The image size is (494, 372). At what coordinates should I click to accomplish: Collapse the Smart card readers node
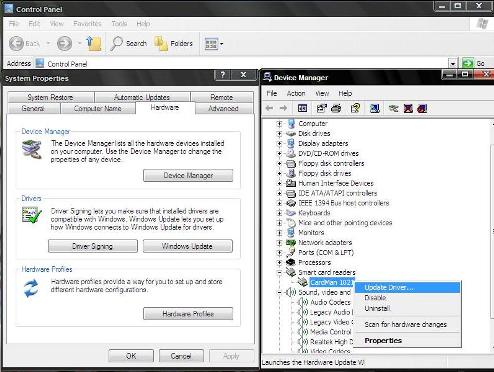pyautogui.click(x=279, y=273)
